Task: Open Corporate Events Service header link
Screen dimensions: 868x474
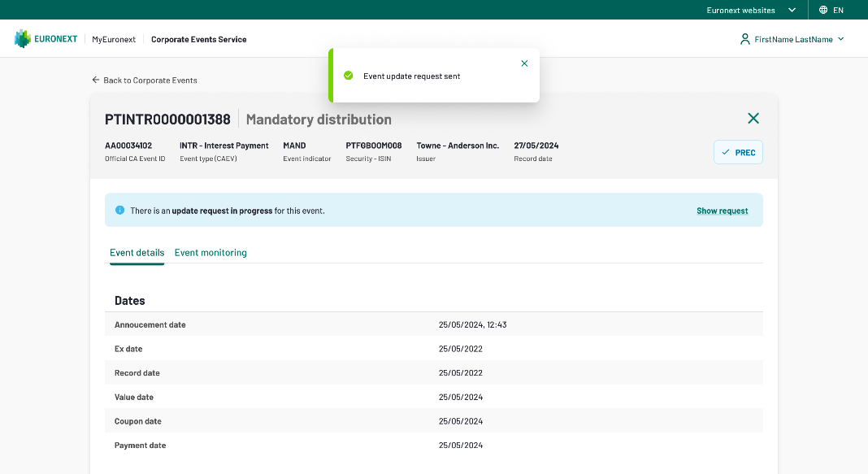Action: point(199,39)
